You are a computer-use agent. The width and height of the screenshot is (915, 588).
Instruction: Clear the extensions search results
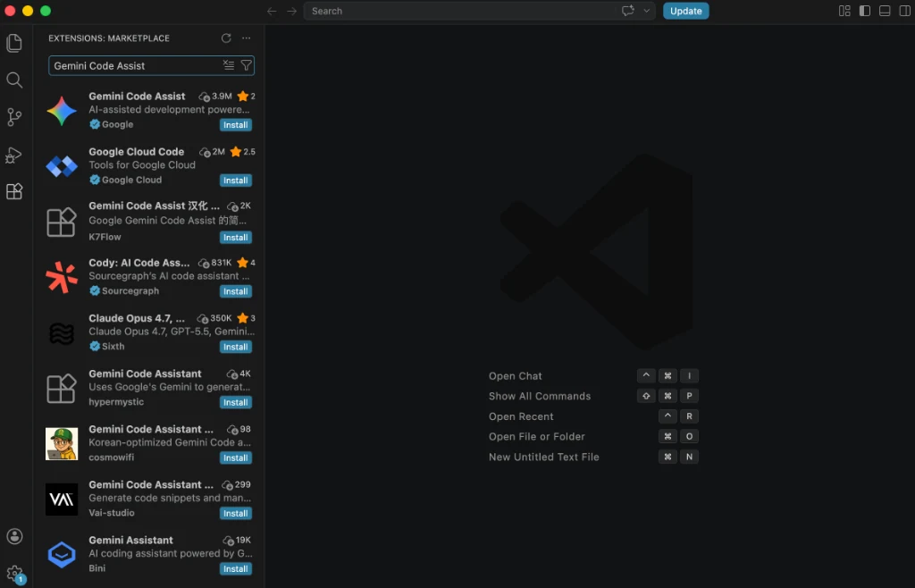pos(228,65)
